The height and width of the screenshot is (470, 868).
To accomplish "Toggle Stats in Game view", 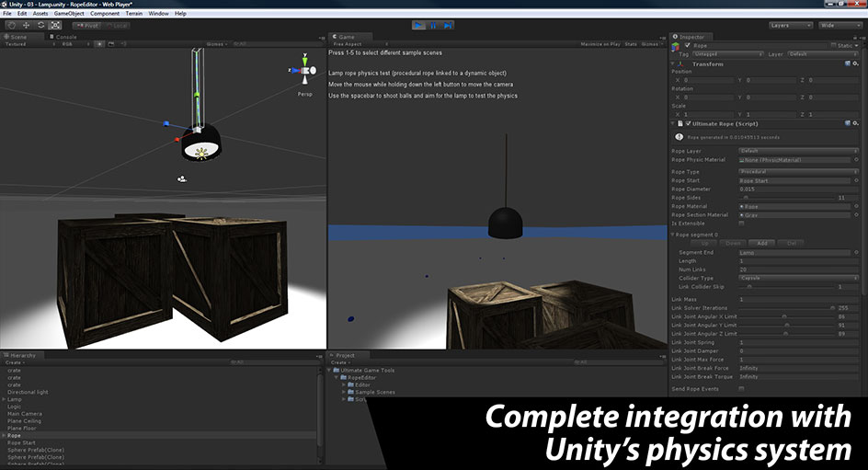I will click(x=631, y=44).
